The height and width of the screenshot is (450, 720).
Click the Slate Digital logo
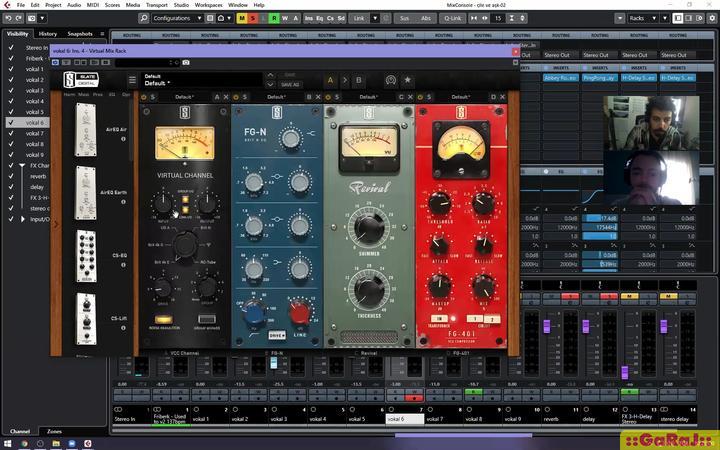pyautogui.click(x=81, y=80)
